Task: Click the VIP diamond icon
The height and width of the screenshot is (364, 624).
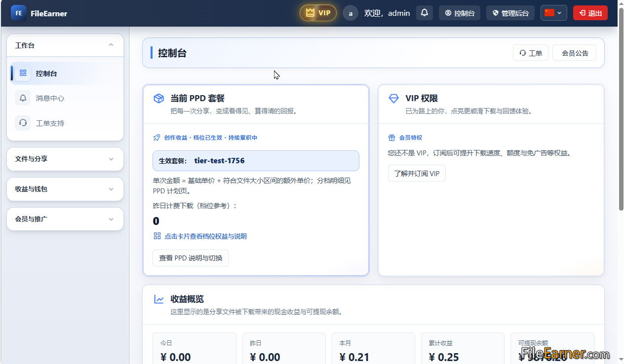Action: [x=393, y=99]
